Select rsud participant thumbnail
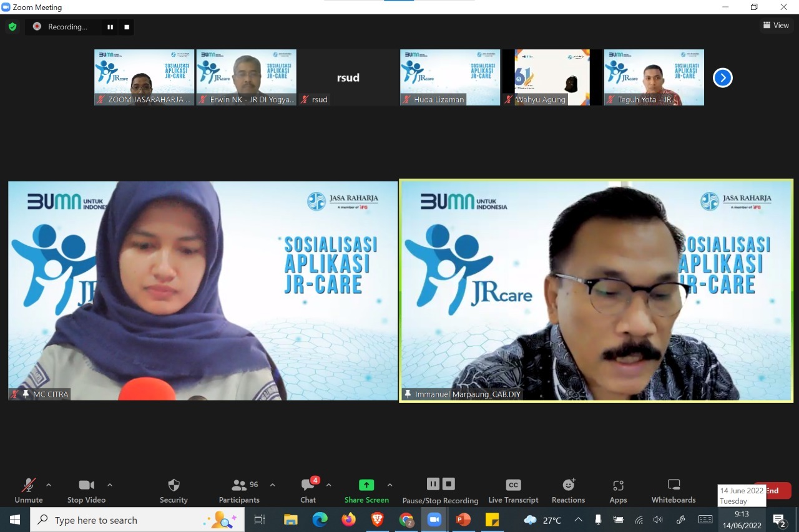The image size is (799, 532). (348, 77)
